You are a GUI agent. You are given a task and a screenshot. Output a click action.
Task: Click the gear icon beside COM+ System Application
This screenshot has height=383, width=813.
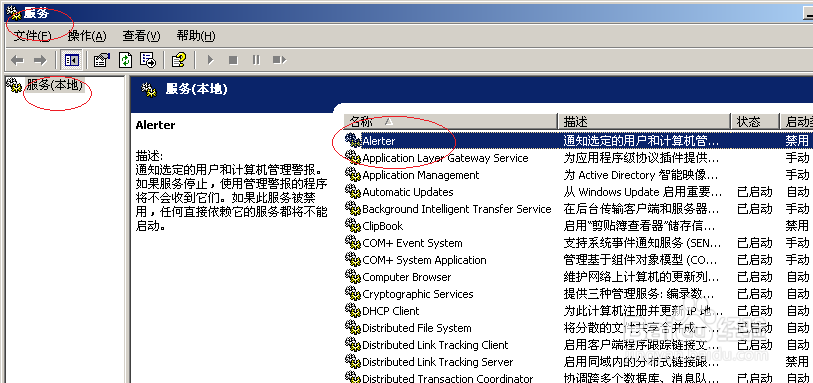(x=353, y=260)
